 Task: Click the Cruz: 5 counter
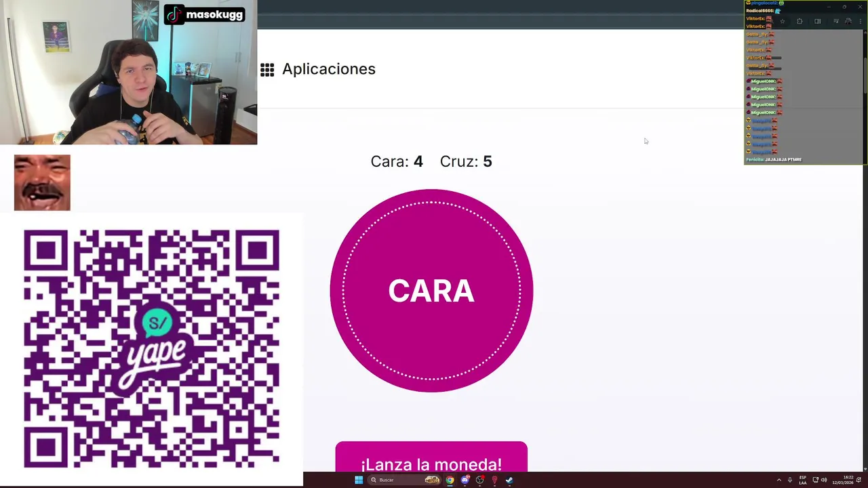466,161
